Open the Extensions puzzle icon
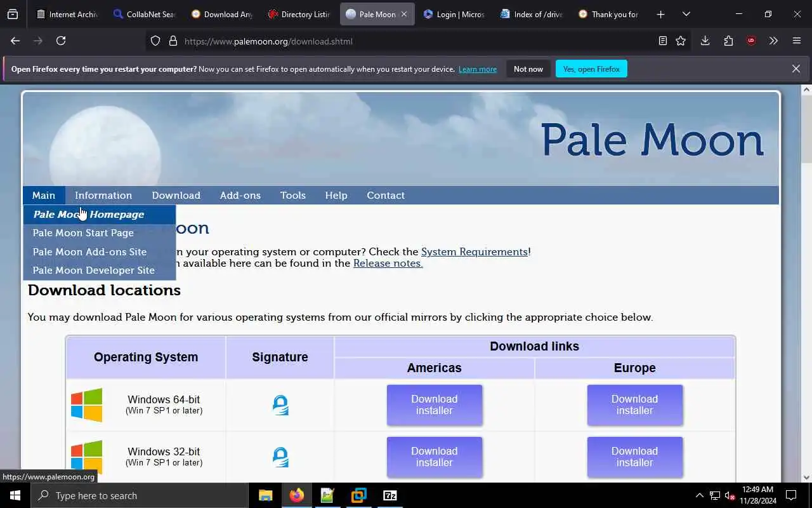Image resolution: width=812 pixels, height=508 pixels. [x=728, y=41]
